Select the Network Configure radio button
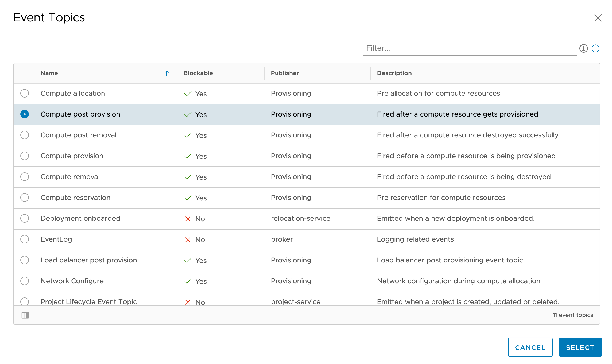This screenshot has width=612, height=364. click(x=25, y=281)
